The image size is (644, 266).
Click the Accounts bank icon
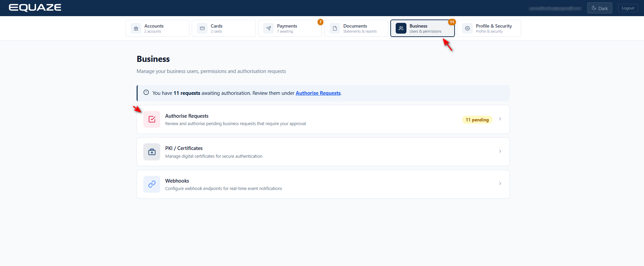pyautogui.click(x=136, y=29)
